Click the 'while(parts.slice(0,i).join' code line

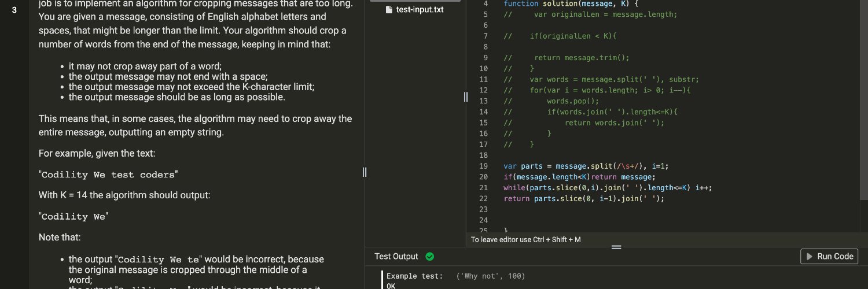(x=608, y=188)
